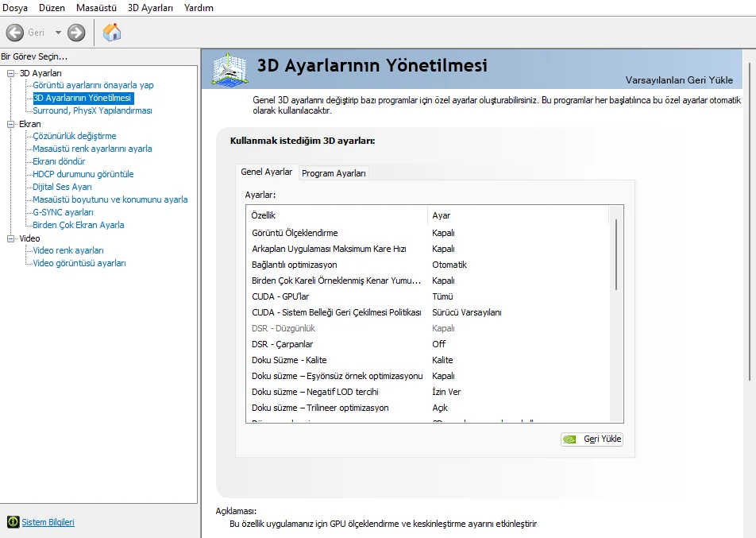Image resolution: width=756 pixels, height=538 pixels.
Task: Open the Dosya menu
Action: tap(15, 8)
